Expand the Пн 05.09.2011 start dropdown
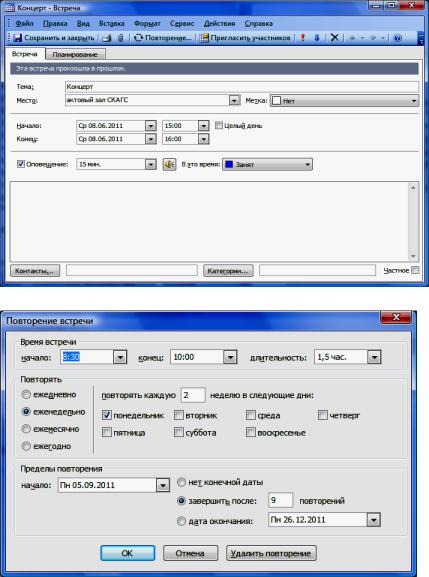 click(163, 485)
